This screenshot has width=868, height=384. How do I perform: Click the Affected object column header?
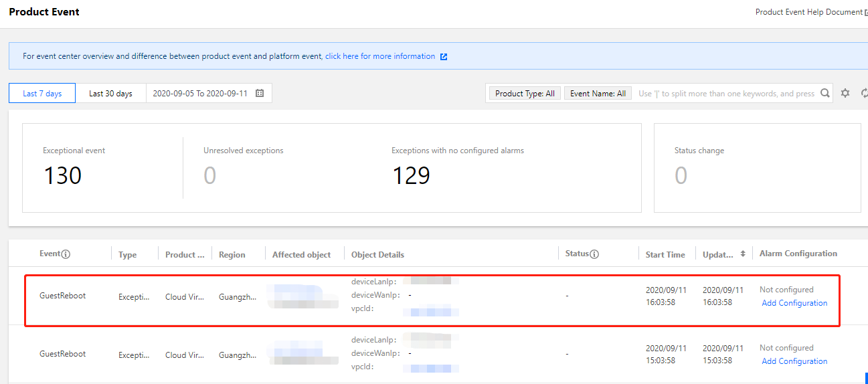[x=301, y=255]
